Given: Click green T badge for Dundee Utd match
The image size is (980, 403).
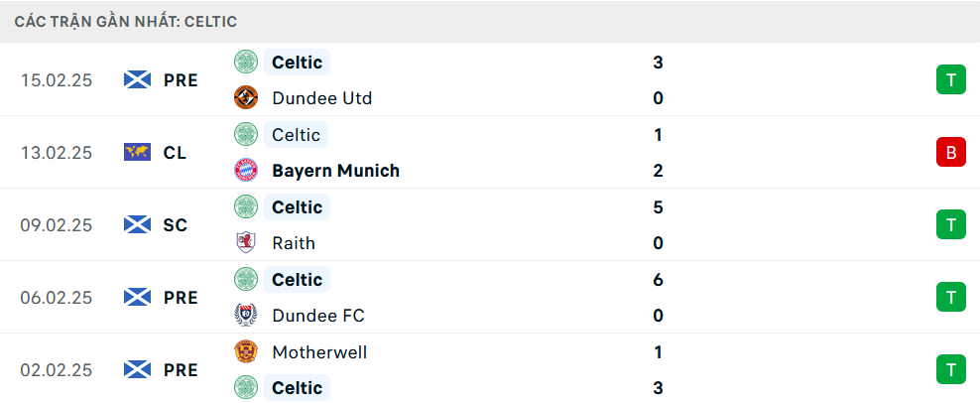Looking at the screenshot, I should point(950,80).
